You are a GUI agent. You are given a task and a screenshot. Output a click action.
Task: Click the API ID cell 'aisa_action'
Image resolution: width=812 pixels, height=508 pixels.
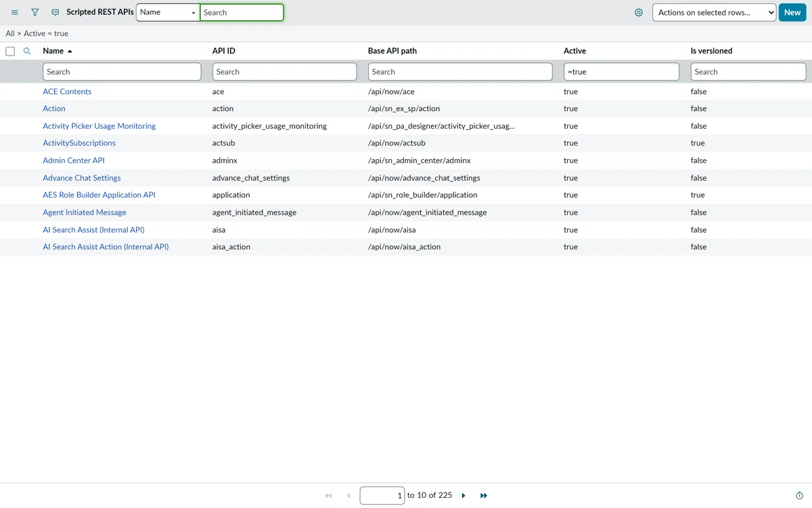coord(231,247)
